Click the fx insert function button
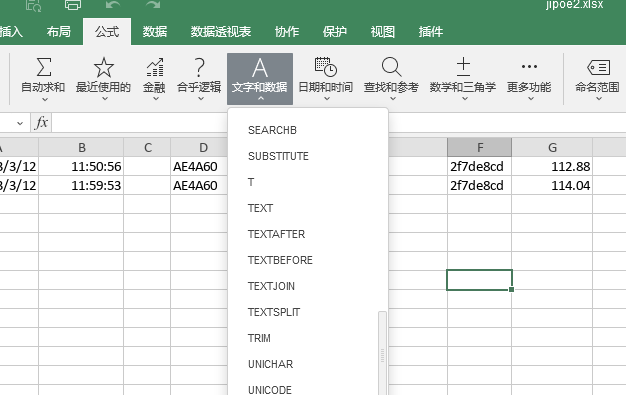Image resolution: width=626 pixels, height=395 pixels. pos(42,123)
